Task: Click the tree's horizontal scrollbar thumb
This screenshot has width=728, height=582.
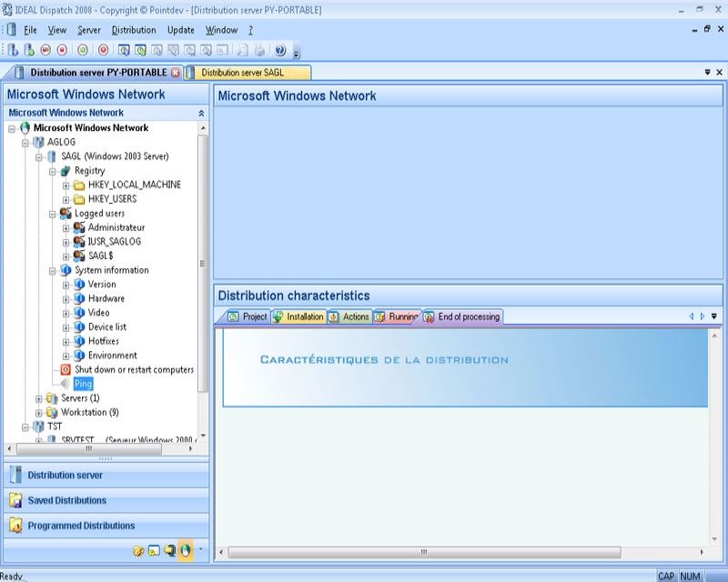Action: [89, 448]
